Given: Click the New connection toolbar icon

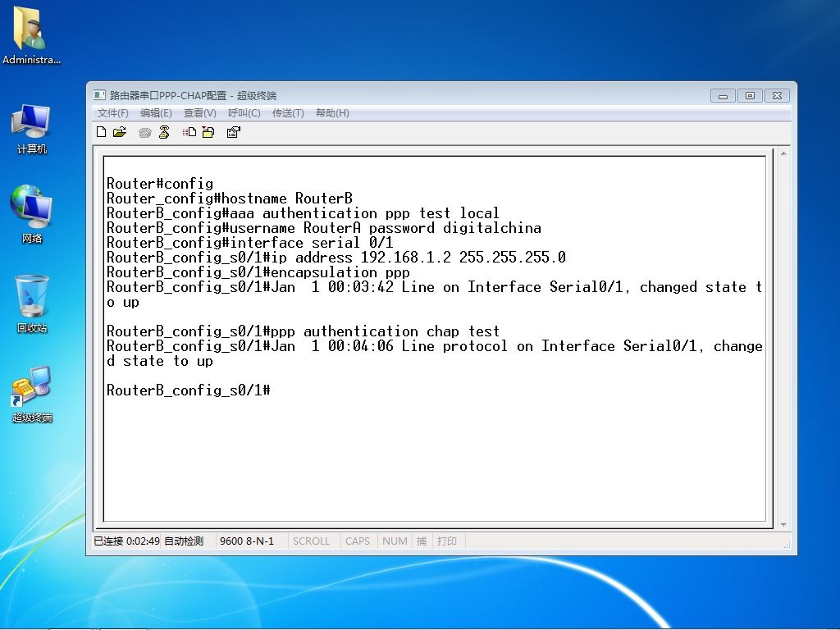Looking at the screenshot, I should coord(101,132).
